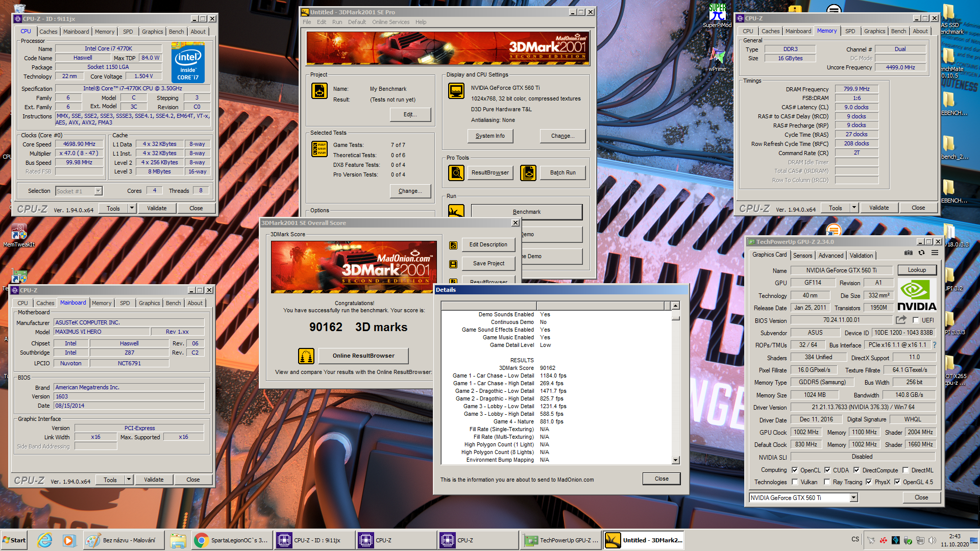Open the GPU-Z hamburger menu icon
The width and height of the screenshot is (980, 551).
(935, 253)
